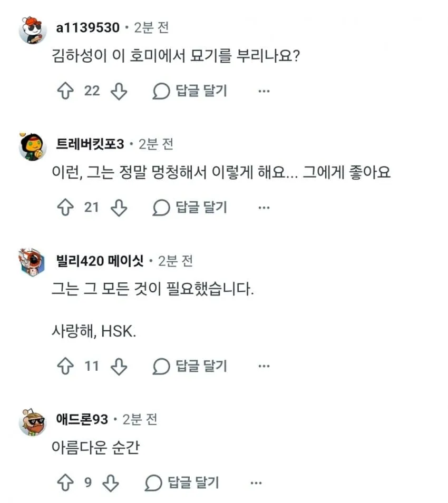View 빌리420 메이싯's avatar

coord(32,262)
